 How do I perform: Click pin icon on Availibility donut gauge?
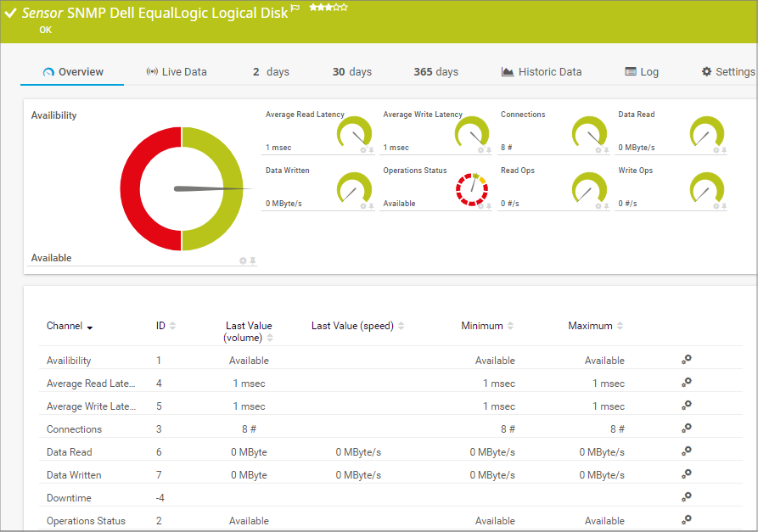(x=252, y=260)
